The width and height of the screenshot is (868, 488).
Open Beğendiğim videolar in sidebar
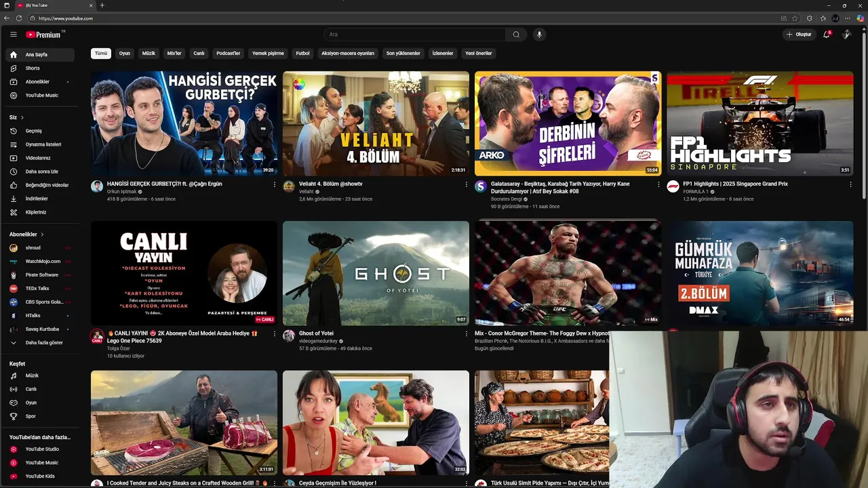click(x=39, y=185)
